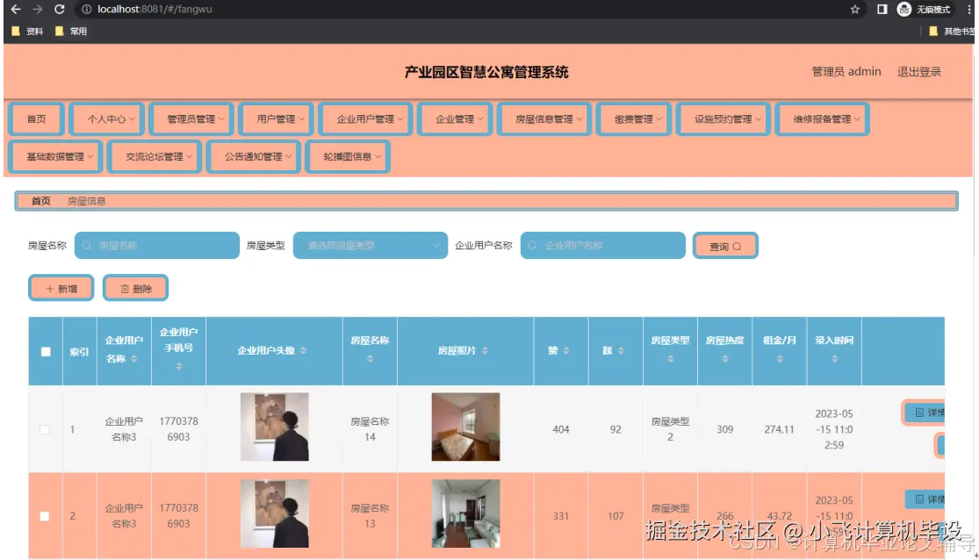Sort by 企业用户手机号 column sort icon
This screenshot has height=560, width=979.
tap(178, 367)
